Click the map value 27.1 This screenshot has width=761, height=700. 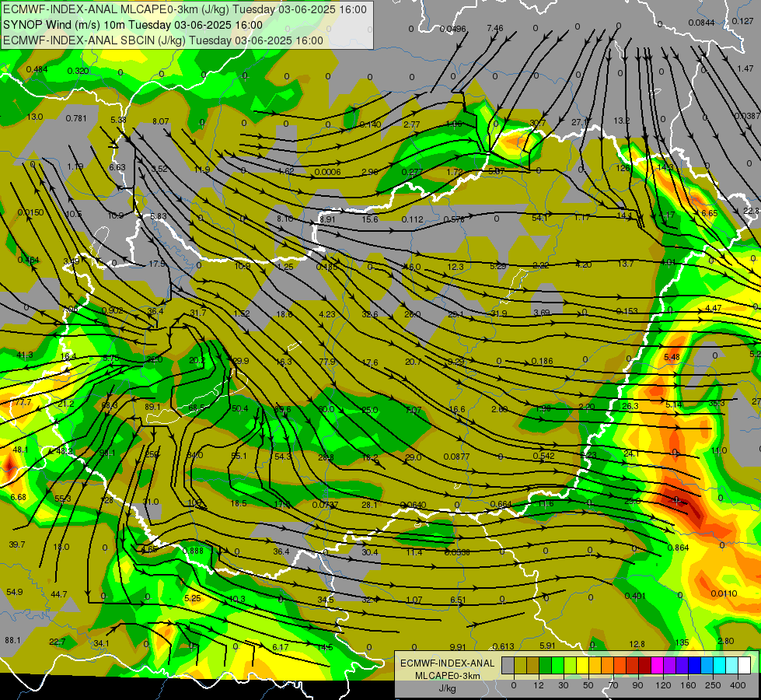[579, 122]
